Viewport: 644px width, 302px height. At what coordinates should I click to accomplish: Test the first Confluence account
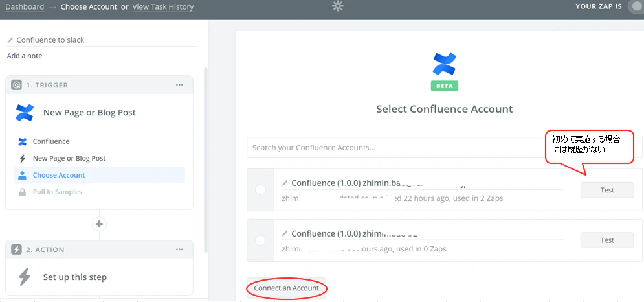[607, 190]
